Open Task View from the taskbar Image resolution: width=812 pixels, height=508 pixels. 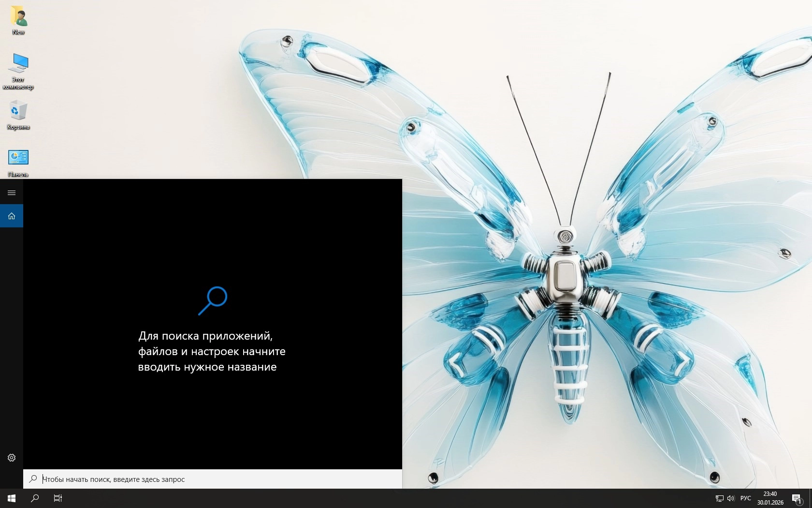(x=58, y=498)
